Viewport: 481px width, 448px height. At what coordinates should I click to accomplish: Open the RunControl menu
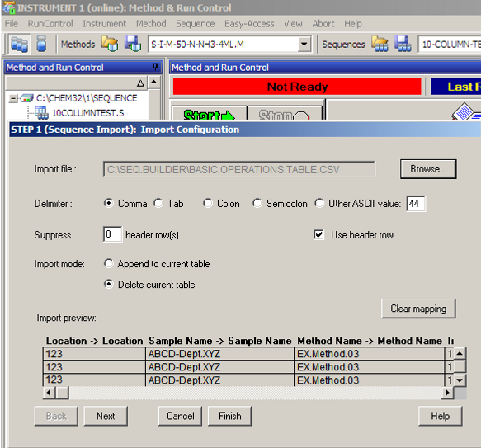point(50,24)
